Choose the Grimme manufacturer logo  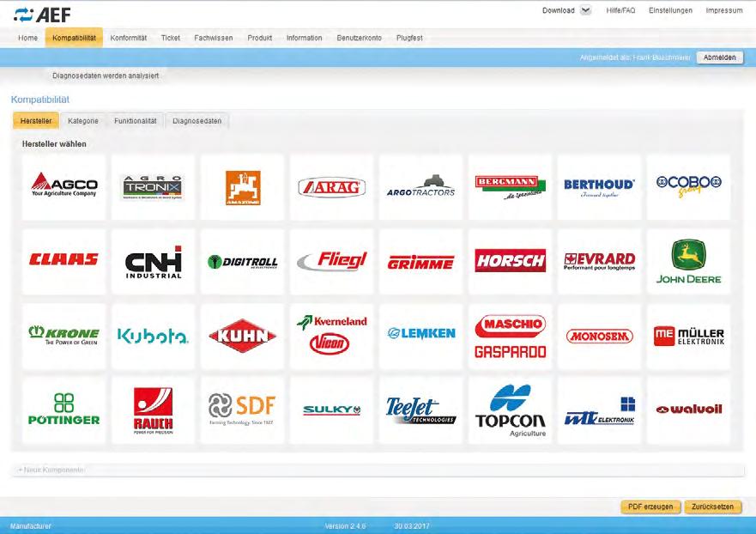421,262
